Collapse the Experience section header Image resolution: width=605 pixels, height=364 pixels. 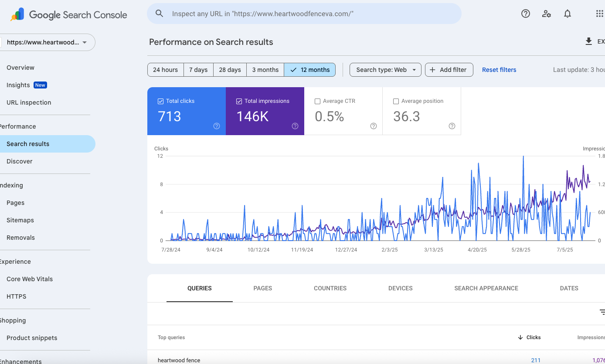[x=15, y=262]
